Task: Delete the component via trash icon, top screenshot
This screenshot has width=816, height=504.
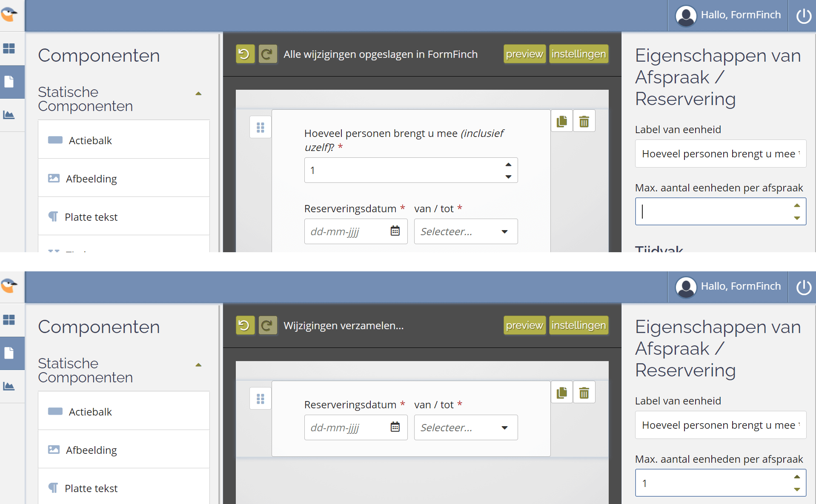Action: click(584, 121)
